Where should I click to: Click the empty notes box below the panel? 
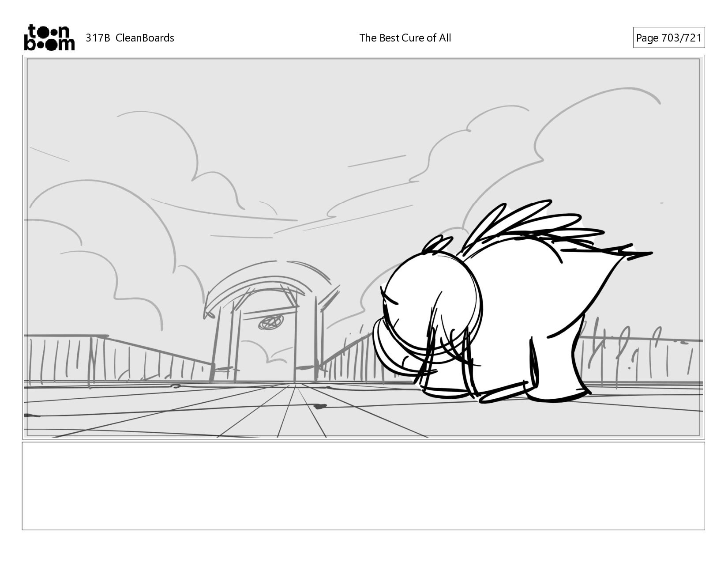pos(363,486)
